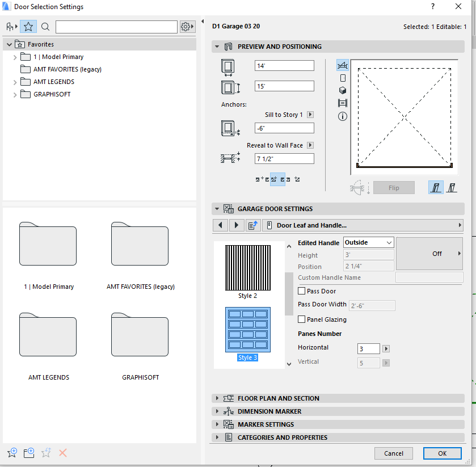The image size is (476, 467).
Task: Click the door opening orientation icon
Action: 360,187
